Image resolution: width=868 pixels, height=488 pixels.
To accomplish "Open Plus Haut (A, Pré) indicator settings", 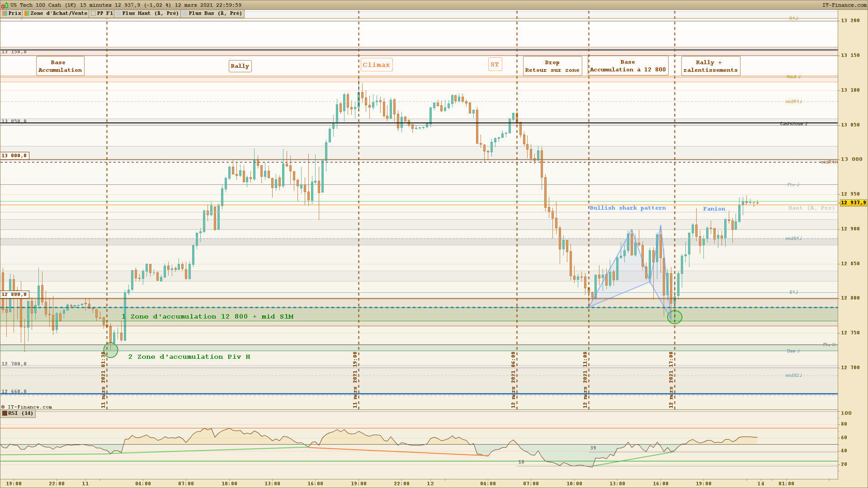I will [150, 14].
